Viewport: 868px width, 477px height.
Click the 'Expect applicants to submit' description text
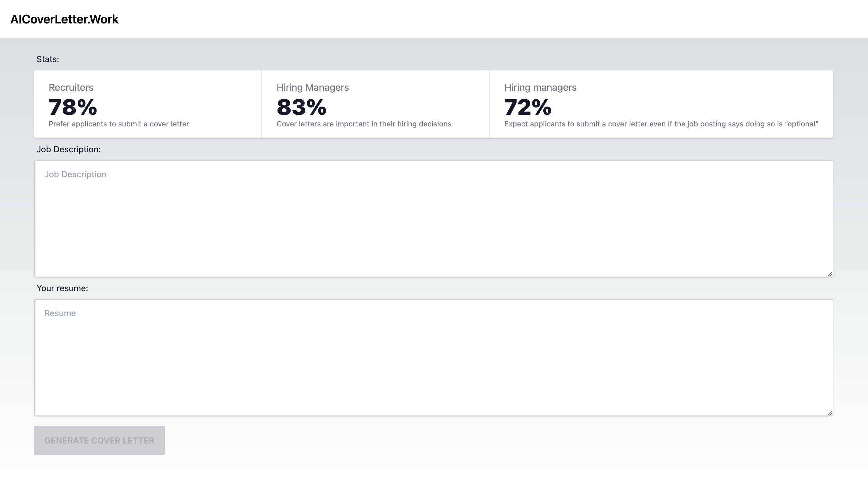[x=661, y=124]
